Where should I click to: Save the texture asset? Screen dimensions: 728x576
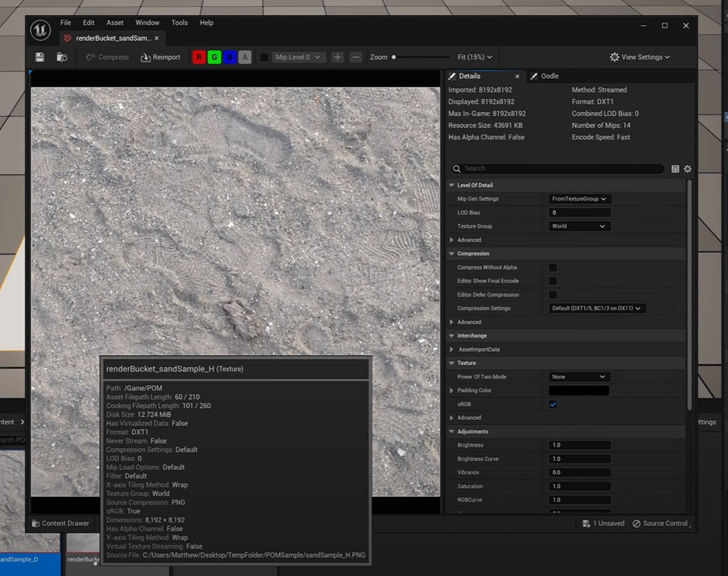coord(39,57)
